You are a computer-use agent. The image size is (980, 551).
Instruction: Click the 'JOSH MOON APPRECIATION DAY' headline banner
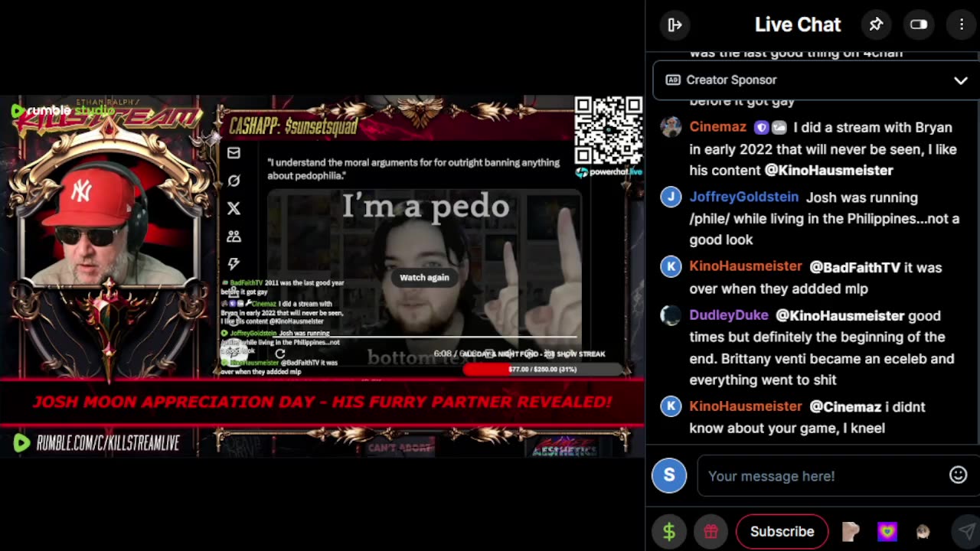[x=322, y=402]
